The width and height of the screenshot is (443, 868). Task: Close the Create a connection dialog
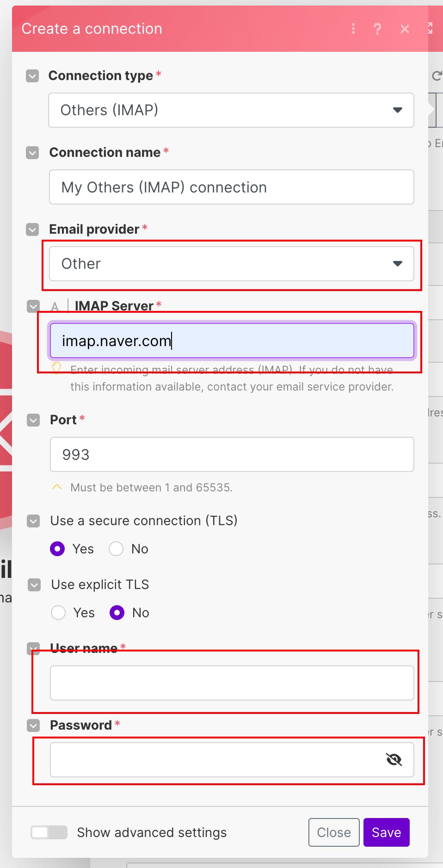coord(405,29)
